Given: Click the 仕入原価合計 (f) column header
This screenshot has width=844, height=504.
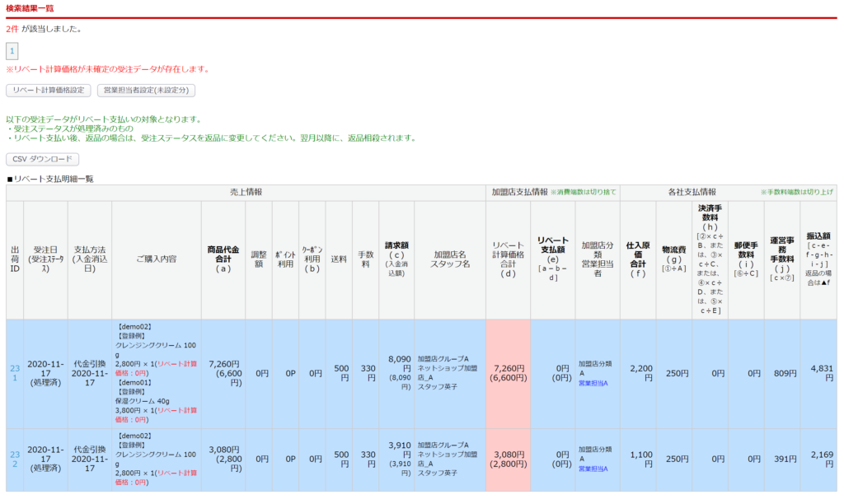Looking at the screenshot, I should [638, 259].
